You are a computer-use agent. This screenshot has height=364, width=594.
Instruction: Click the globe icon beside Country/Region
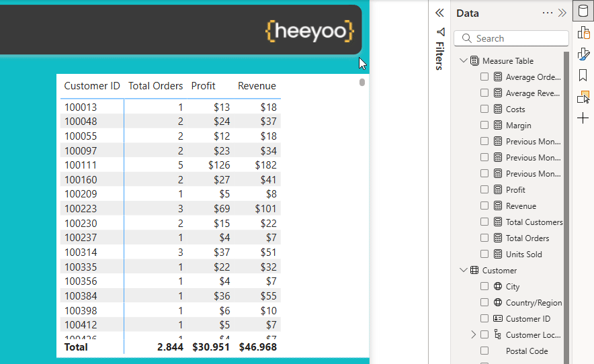[x=498, y=302]
